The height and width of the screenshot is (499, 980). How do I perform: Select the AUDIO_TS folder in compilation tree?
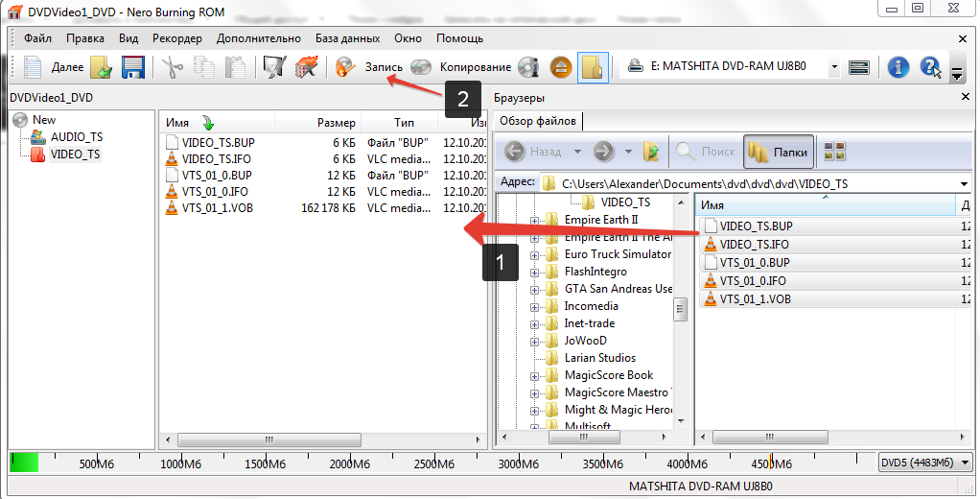(x=76, y=137)
